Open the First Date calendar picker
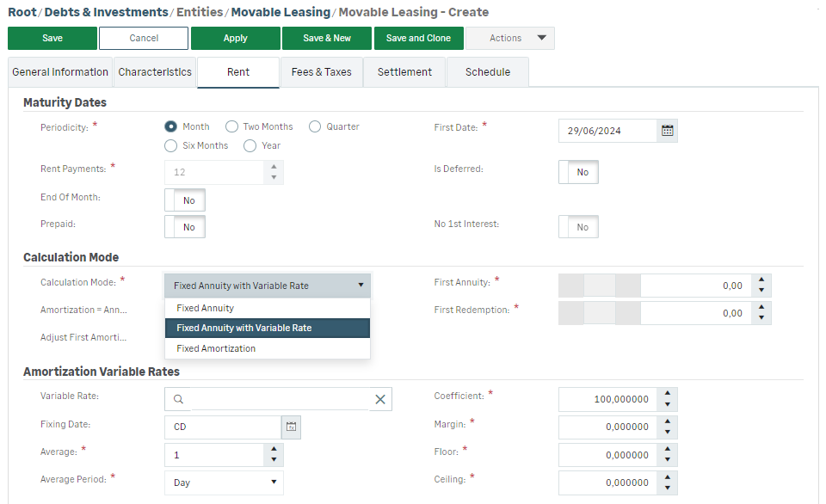 (667, 131)
